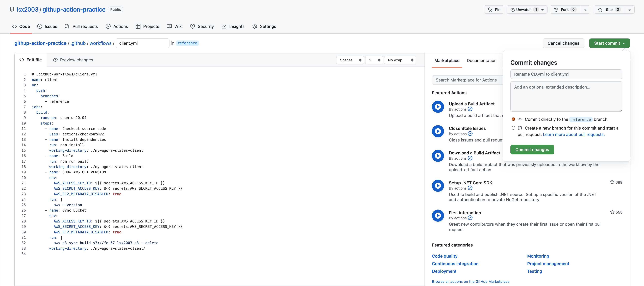Open the Project management category link
This screenshot has width=644, height=286.
click(x=548, y=263)
